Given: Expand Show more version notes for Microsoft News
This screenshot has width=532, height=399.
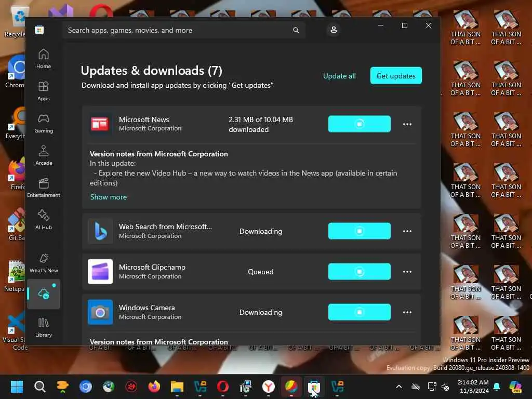Looking at the screenshot, I should [x=108, y=197].
